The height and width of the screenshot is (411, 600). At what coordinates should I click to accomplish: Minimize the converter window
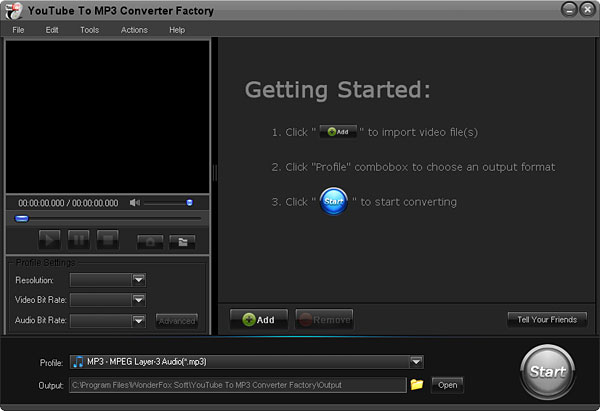click(x=569, y=10)
